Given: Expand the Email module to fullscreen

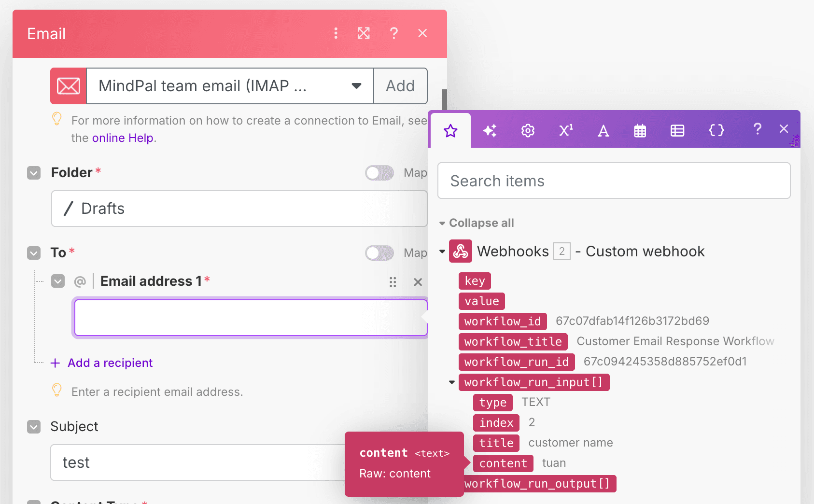Looking at the screenshot, I should coord(364,33).
